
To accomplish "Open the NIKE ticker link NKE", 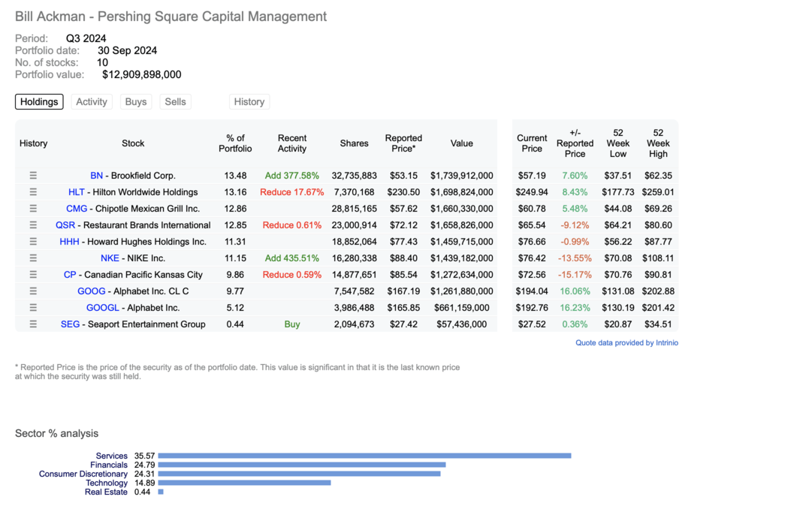I will coord(110,257).
